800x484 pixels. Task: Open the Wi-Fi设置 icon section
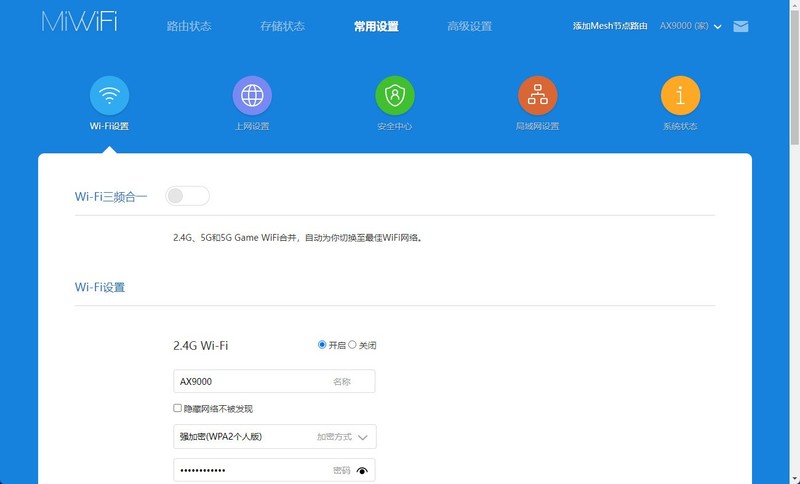click(x=109, y=95)
